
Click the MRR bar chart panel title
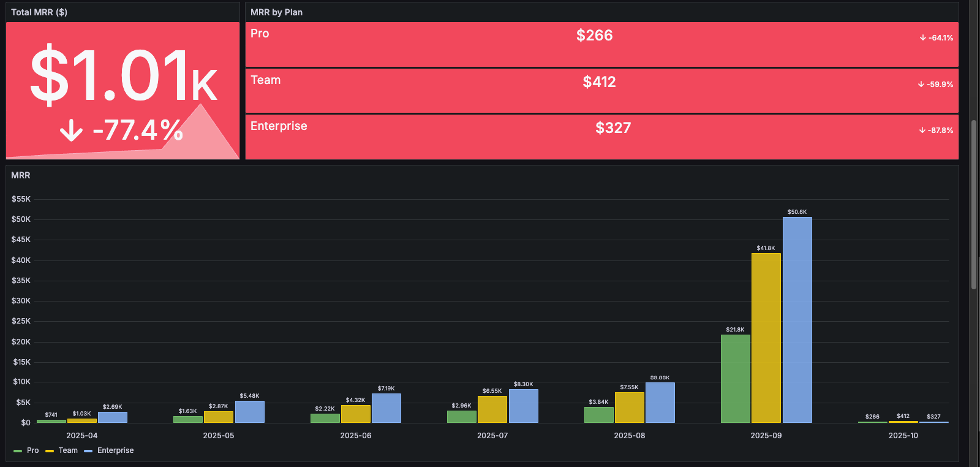tap(21, 175)
